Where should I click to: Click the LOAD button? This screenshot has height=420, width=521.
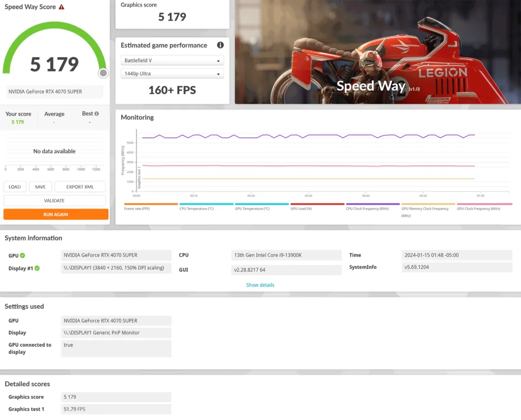coord(15,187)
